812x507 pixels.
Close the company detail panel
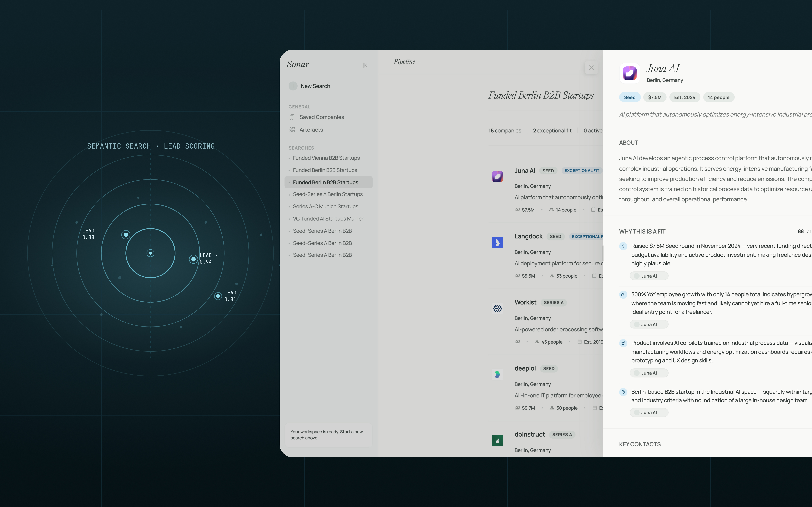tap(591, 68)
